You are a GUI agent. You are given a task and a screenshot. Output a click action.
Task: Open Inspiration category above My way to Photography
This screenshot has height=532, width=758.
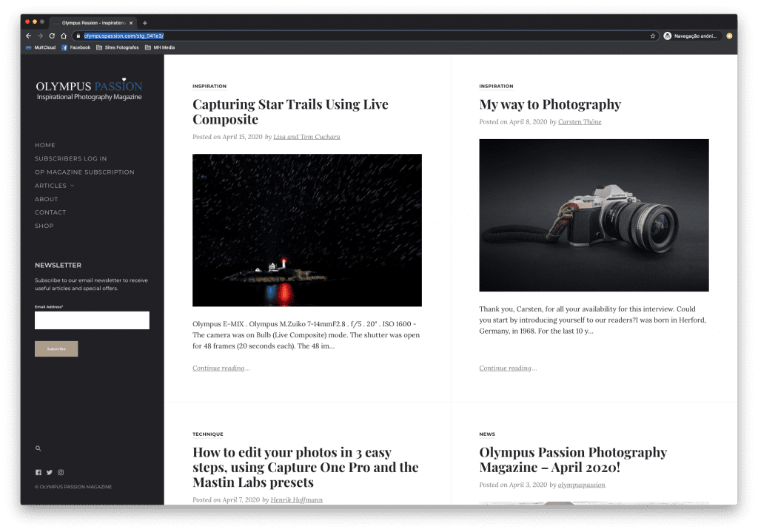point(496,86)
